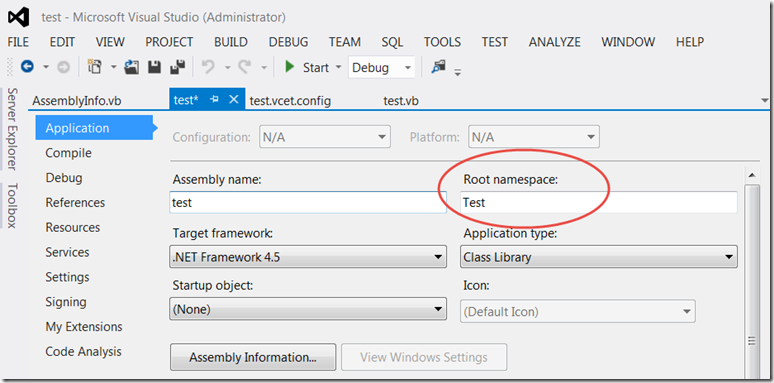Select the Debug properties page
Image resolution: width=774 pixels, height=383 pixels.
(x=64, y=178)
